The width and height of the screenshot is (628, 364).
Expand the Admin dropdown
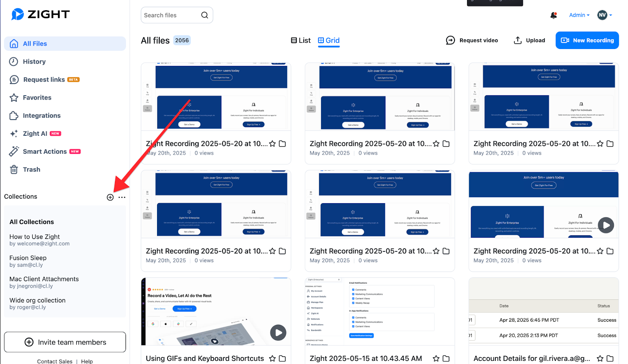tap(579, 15)
